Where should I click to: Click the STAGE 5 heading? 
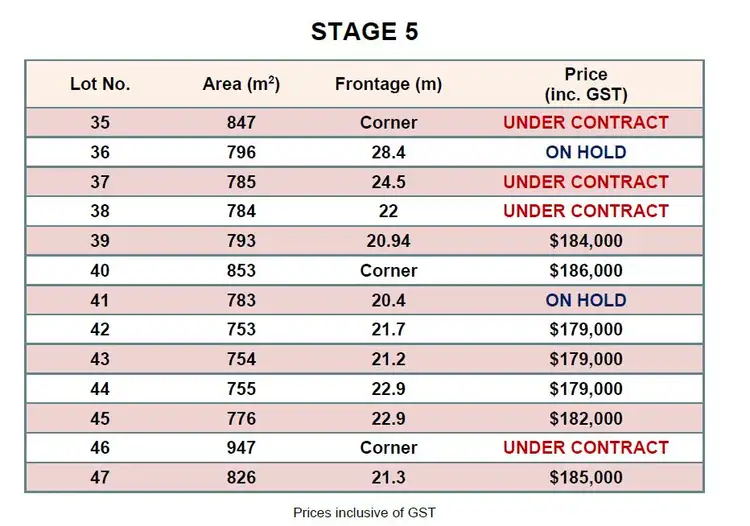[364, 31]
